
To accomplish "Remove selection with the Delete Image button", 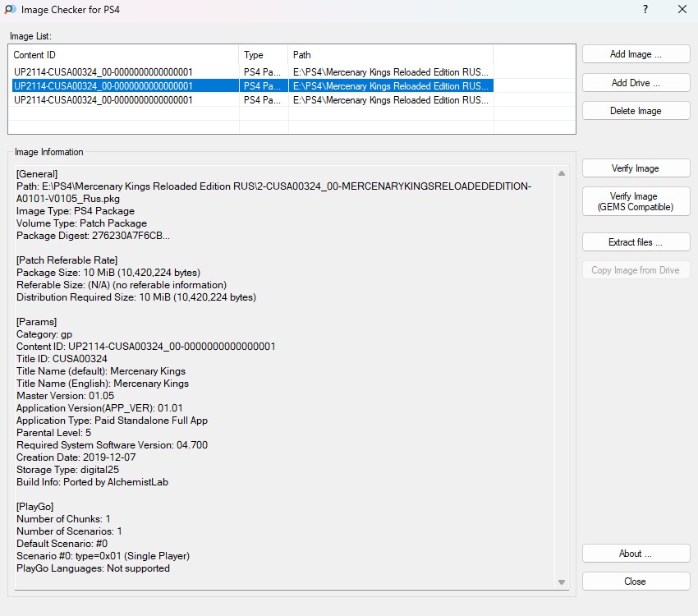I will (x=636, y=111).
